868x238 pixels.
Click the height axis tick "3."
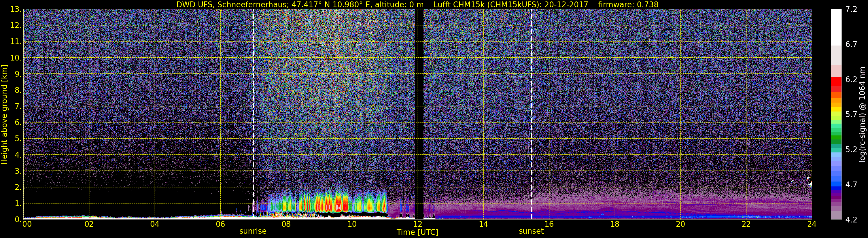(18, 171)
